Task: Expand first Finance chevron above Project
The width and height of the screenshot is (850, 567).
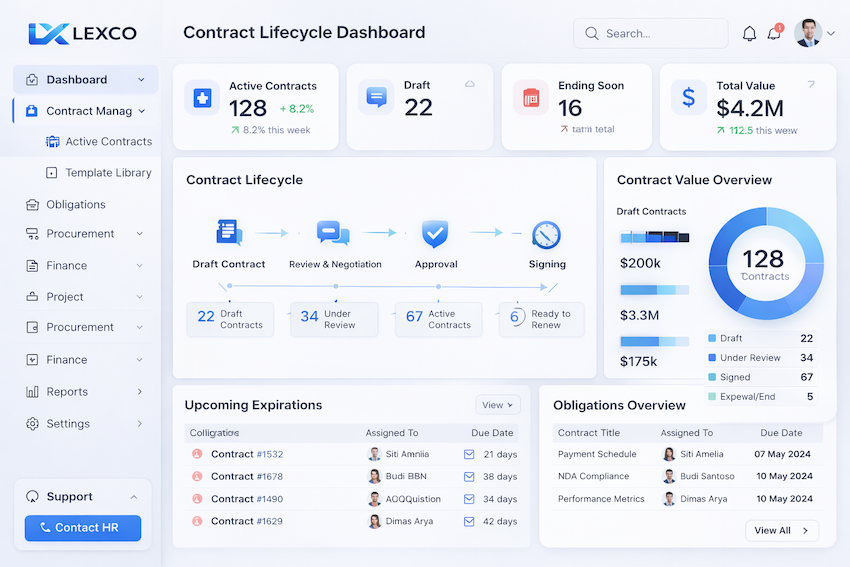Action: pyautogui.click(x=140, y=266)
